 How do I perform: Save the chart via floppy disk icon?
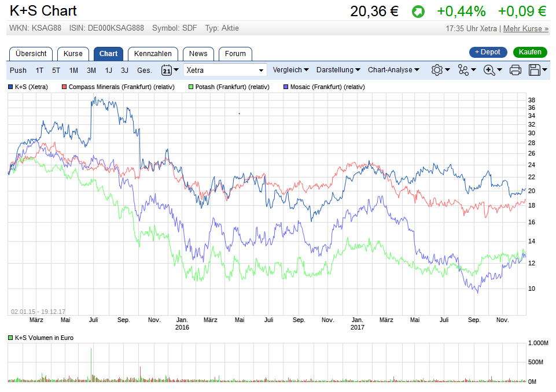(x=535, y=70)
